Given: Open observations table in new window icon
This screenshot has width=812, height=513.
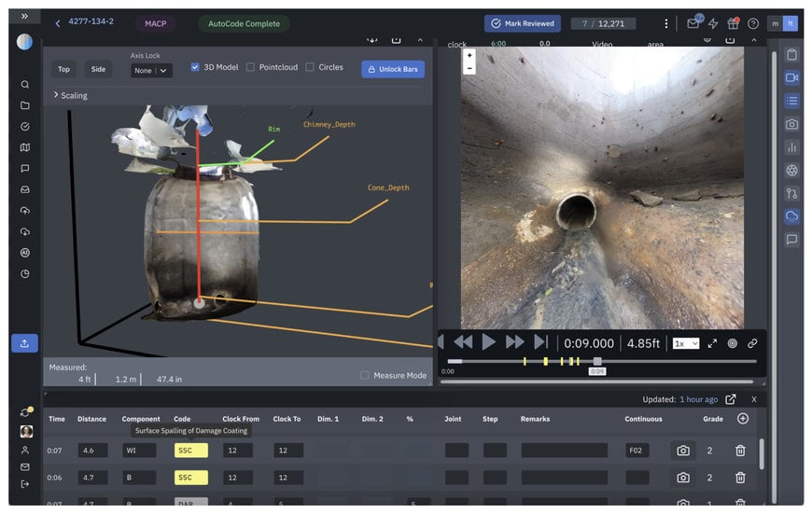Looking at the screenshot, I should (x=730, y=399).
